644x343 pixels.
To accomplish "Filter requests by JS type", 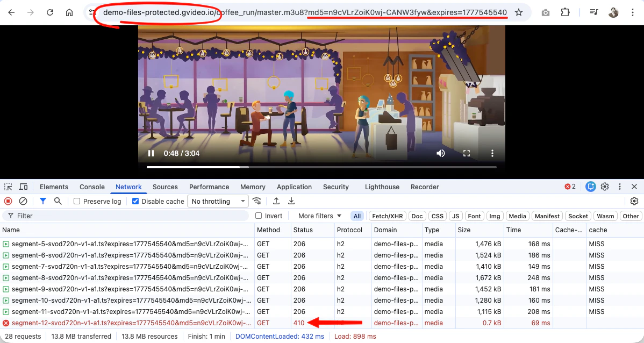I will coord(455,216).
